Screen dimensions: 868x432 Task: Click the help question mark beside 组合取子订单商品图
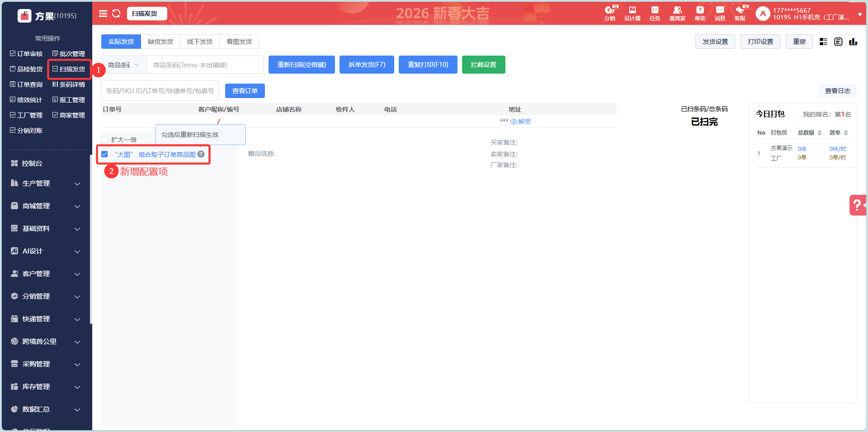click(201, 154)
